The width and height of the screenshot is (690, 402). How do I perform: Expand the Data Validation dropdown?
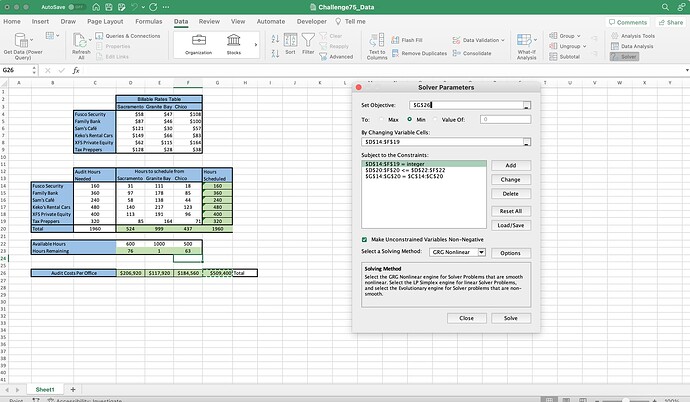(x=503, y=40)
